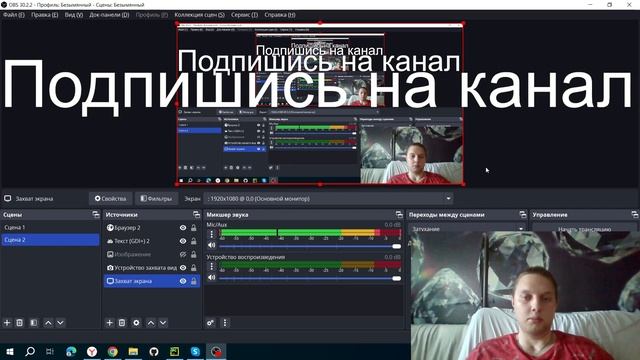This screenshot has height=360, width=640.
Task: Click Свойства button in source toolbar
Action: click(x=111, y=199)
